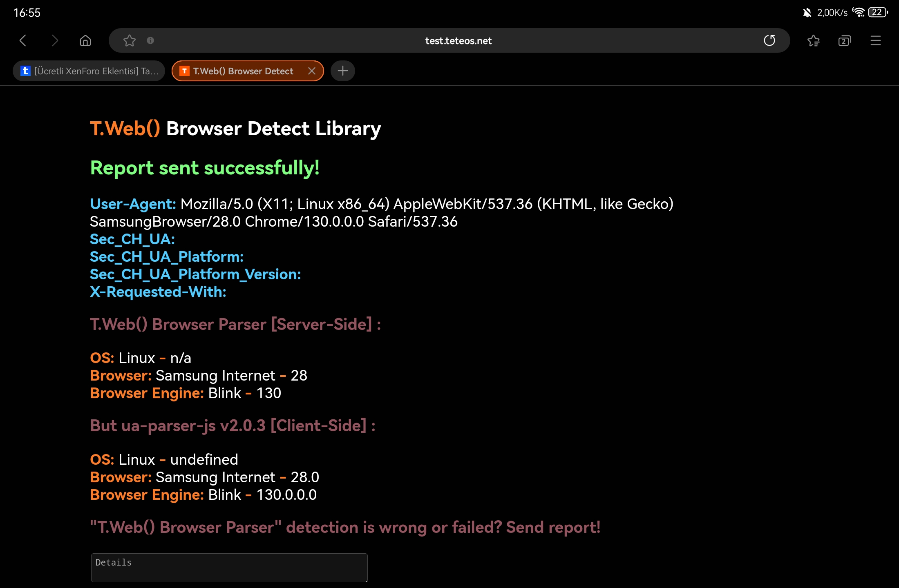
Task: Click the 'OS: Linux - undefined' line
Action: pos(164,459)
